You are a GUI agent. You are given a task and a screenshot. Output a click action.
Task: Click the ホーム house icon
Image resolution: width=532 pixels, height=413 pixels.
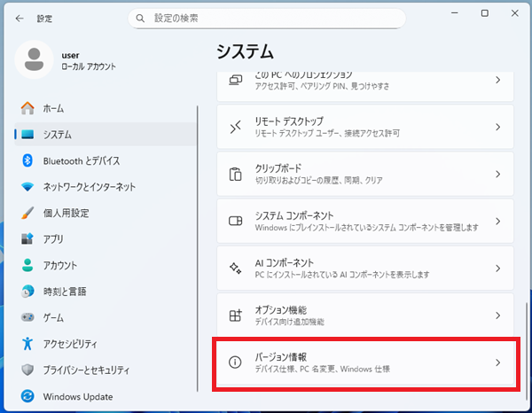point(27,108)
